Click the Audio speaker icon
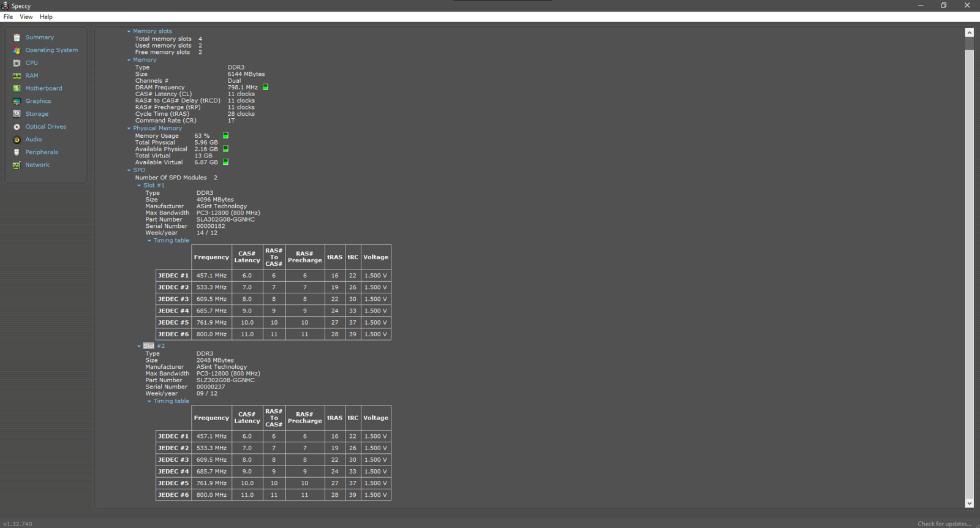Image resolution: width=980 pixels, height=528 pixels. 17,140
